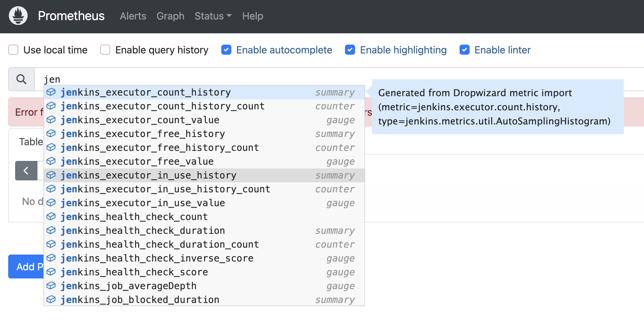Switch to the Table tab
The width and height of the screenshot is (644, 330).
click(31, 142)
